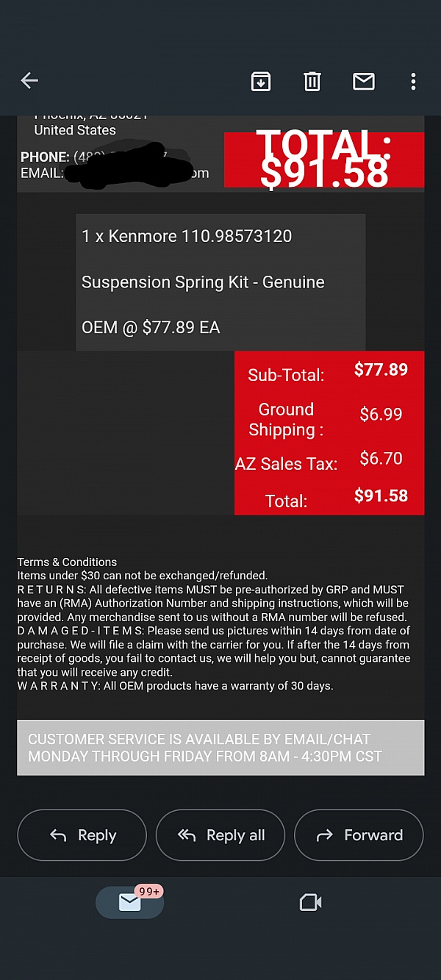This screenshot has height=980, width=441.
Task: Mark email as unread envelope icon
Action: point(364,81)
